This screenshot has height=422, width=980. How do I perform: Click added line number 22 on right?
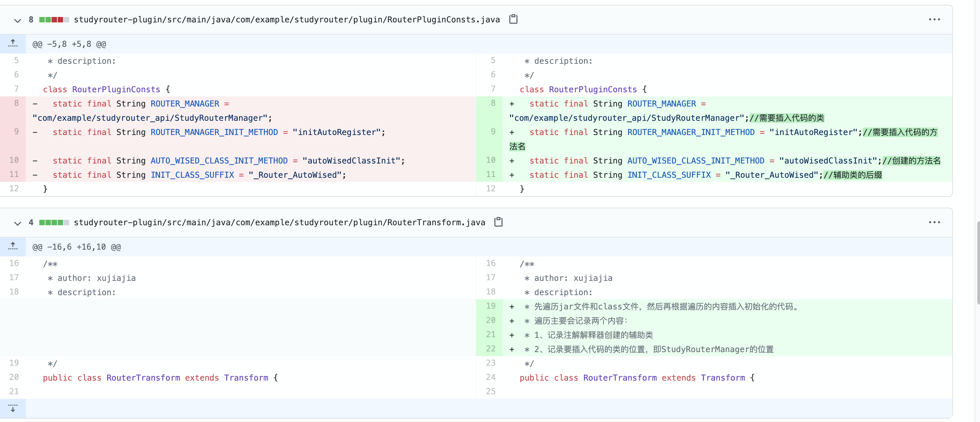pyautogui.click(x=490, y=349)
